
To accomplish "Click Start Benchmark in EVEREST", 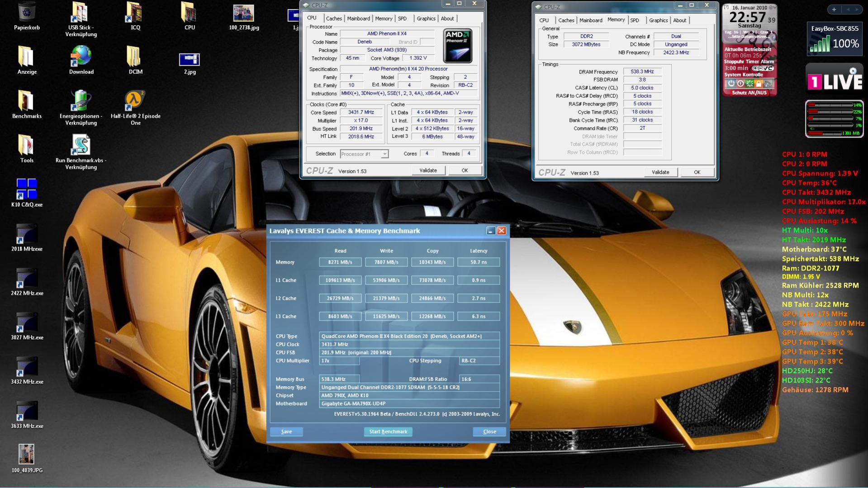I will coord(388,431).
